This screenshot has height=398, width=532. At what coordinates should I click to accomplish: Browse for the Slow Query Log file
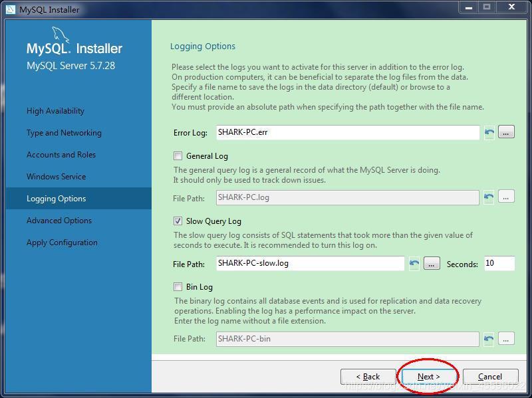pyautogui.click(x=432, y=263)
